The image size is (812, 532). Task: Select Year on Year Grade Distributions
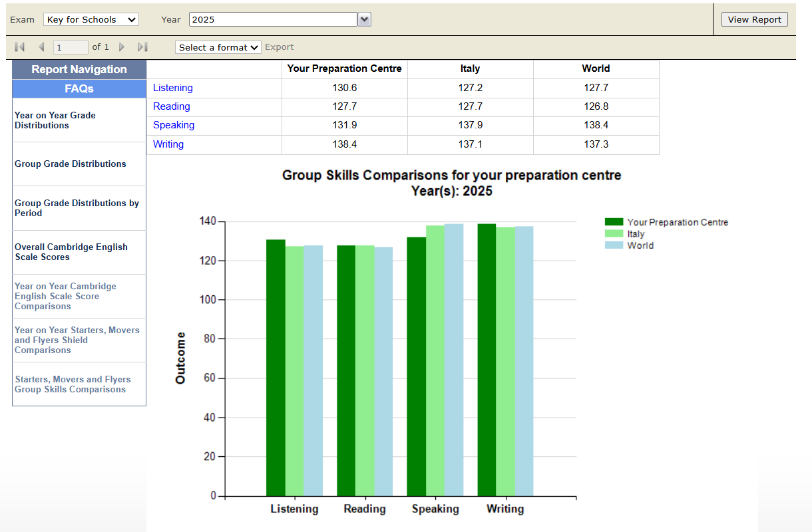(55, 120)
